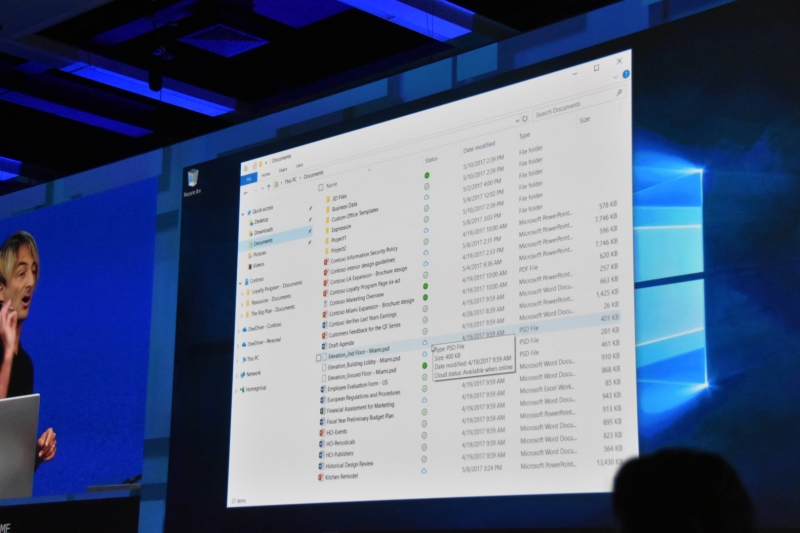Viewport: 800px width, 533px height.
Task: Sort by the Date modified column header
Action: 479,148
